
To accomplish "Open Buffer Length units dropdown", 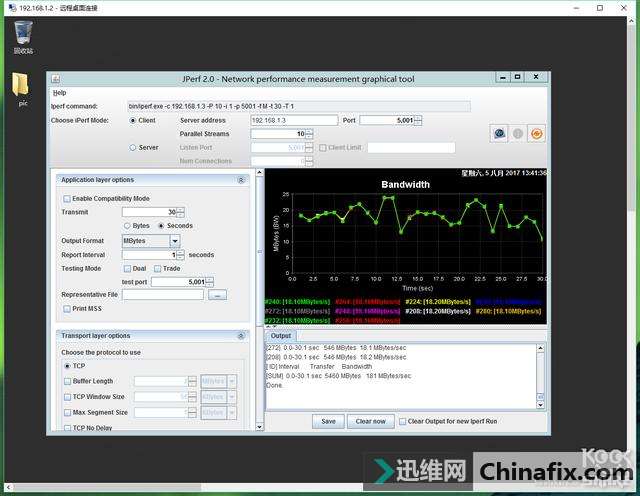I will [232, 381].
